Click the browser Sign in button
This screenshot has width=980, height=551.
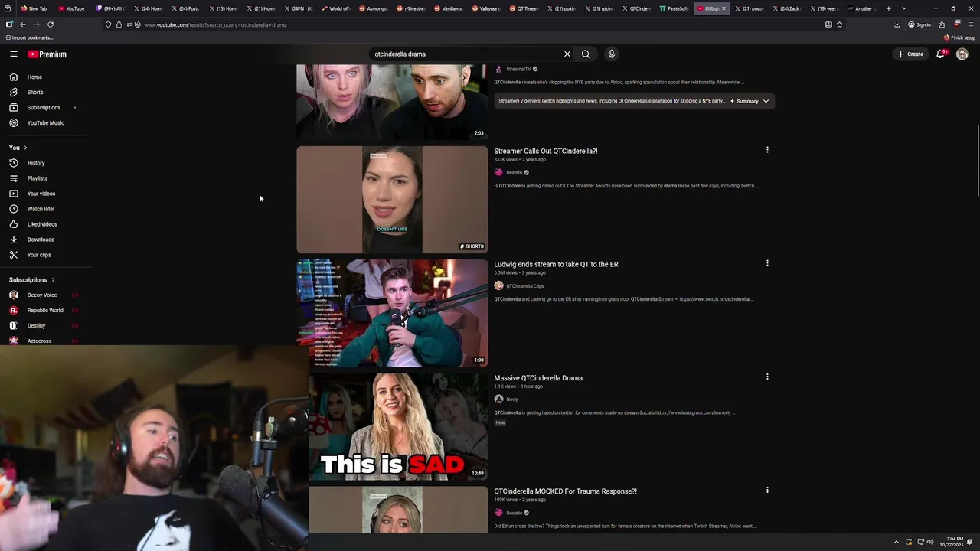pyautogui.click(x=920, y=24)
